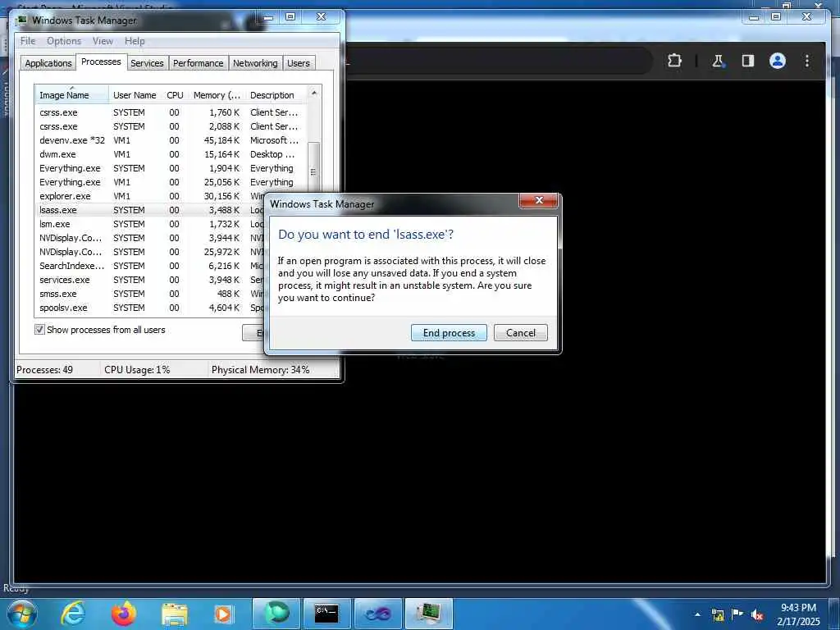Show hidden tray icons arrow
This screenshot has height=630, width=840.
(x=697, y=614)
